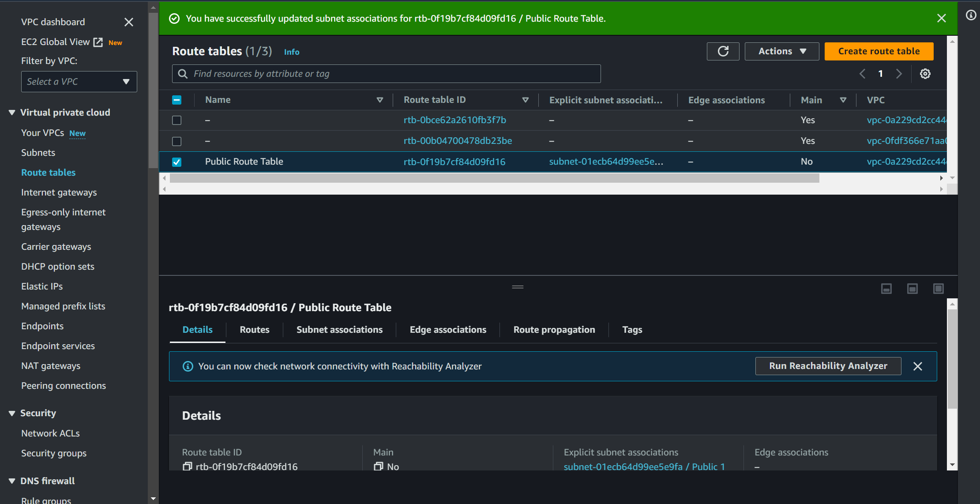Image resolution: width=980 pixels, height=504 pixels.
Task: Open the Info link beside Route tables
Action: pyautogui.click(x=292, y=52)
